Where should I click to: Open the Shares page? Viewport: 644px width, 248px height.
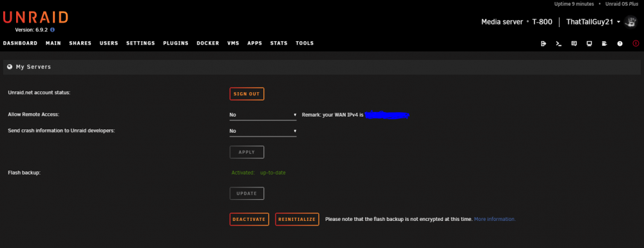pyautogui.click(x=80, y=43)
